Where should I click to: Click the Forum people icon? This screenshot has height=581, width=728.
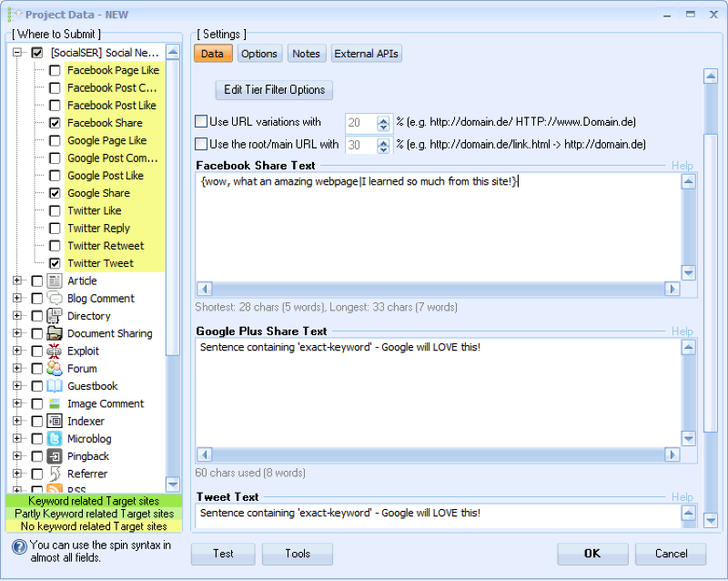tap(55, 369)
